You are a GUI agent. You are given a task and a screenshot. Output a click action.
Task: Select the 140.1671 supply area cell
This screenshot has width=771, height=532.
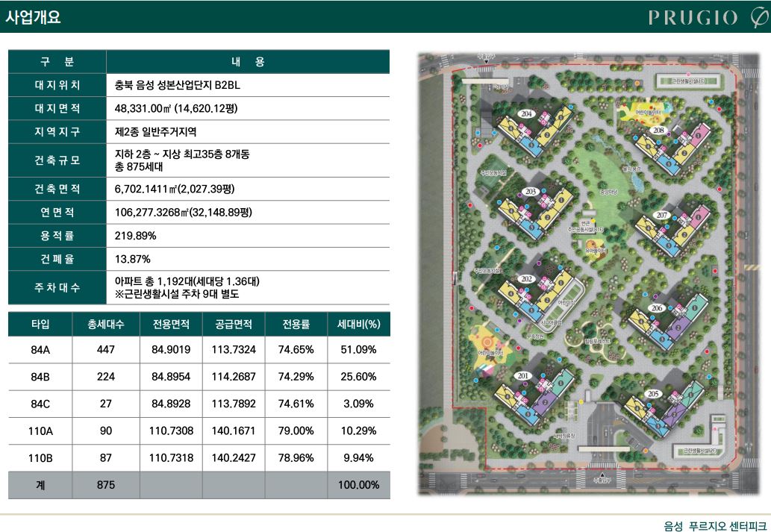(x=234, y=431)
